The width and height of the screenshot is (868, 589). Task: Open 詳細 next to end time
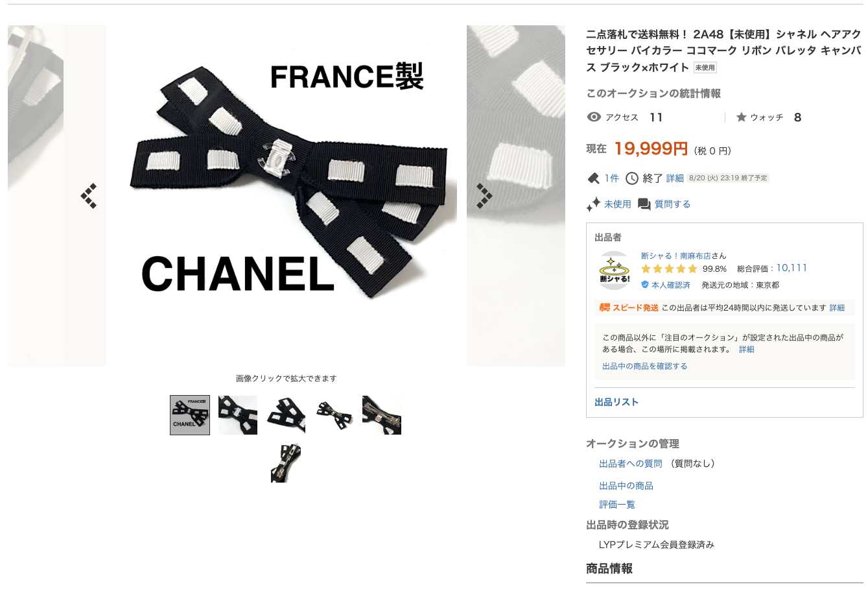675,178
